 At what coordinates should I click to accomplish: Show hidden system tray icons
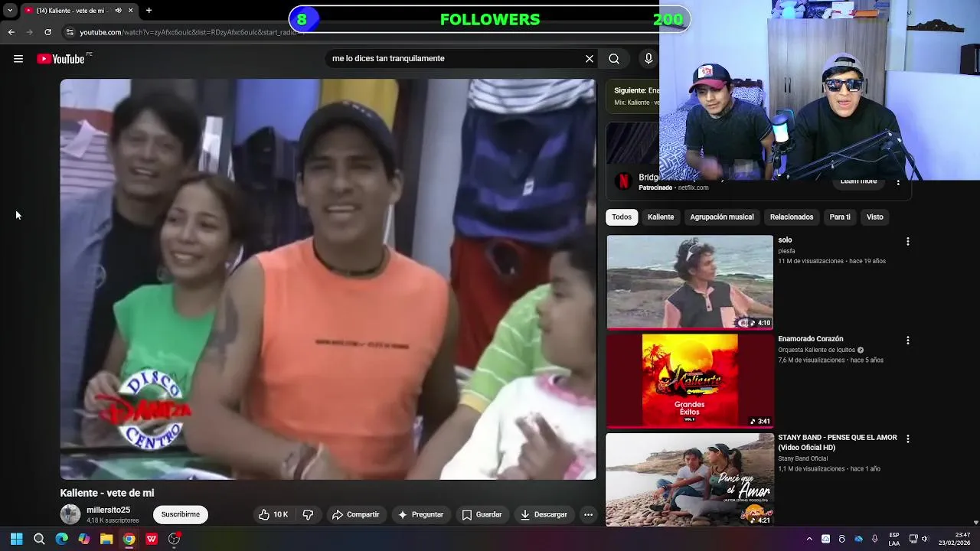809,539
